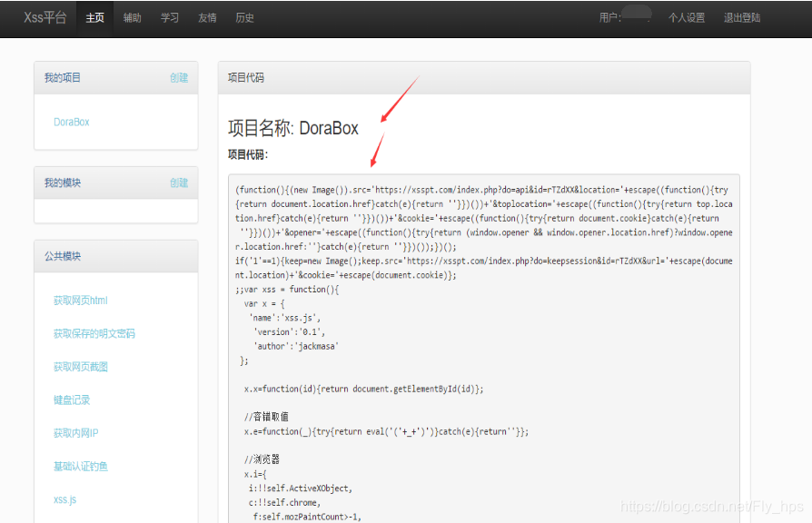Open 个人设置 in the top bar

pyautogui.click(x=687, y=18)
